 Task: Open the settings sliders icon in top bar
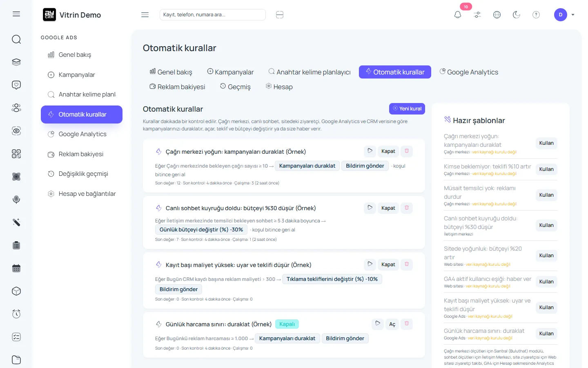pyautogui.click(x=477, y=15)
